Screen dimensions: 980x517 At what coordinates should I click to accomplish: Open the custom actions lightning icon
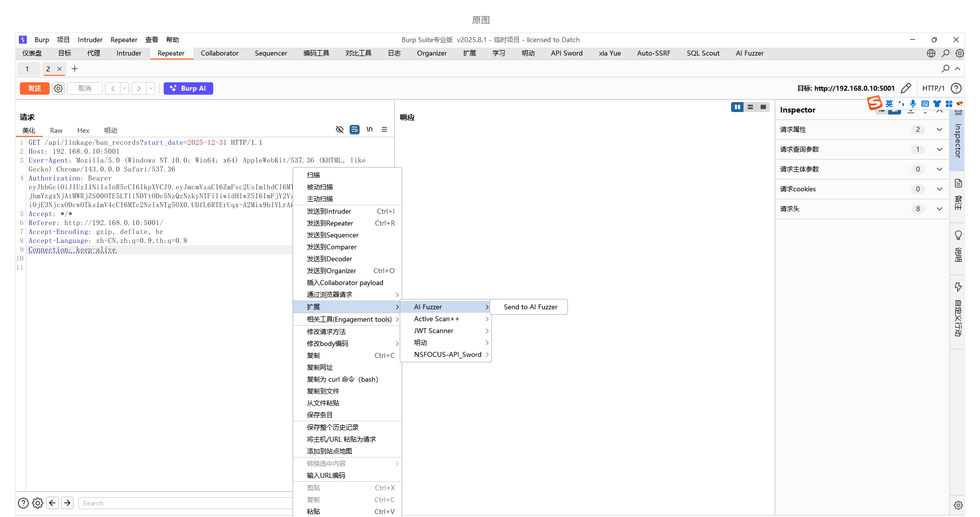coord(958,287)
